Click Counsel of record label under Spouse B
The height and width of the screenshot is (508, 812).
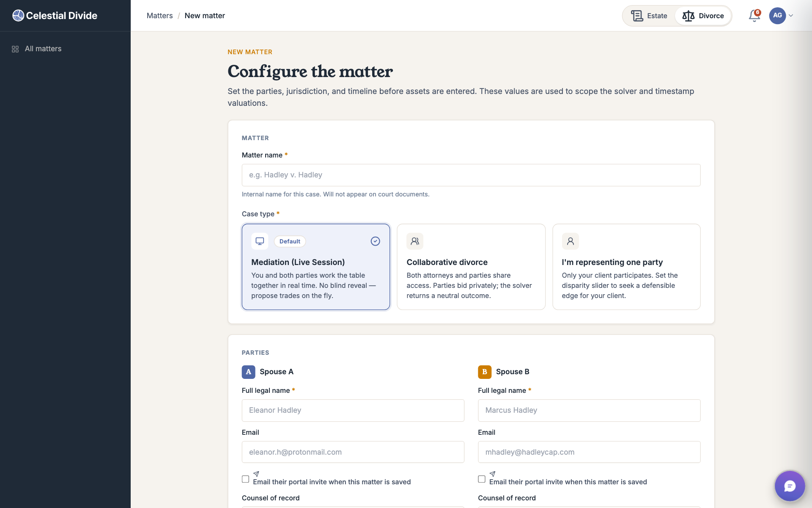(507, 498)
